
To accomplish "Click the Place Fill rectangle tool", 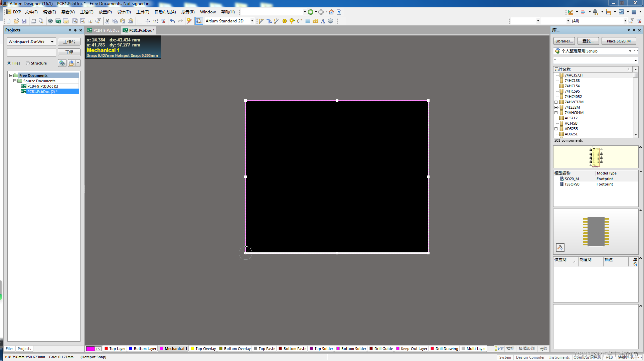I will tap(308, 21).
